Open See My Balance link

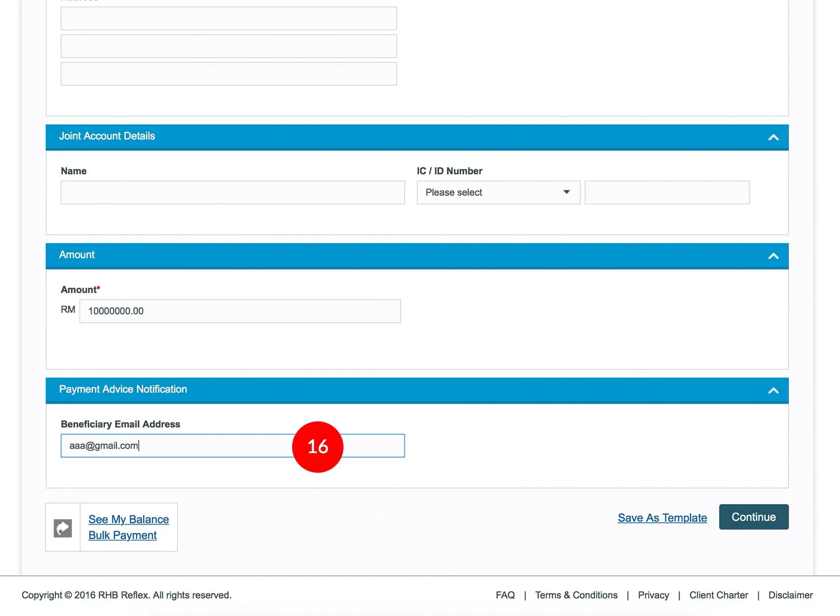(x=129, y=519)
